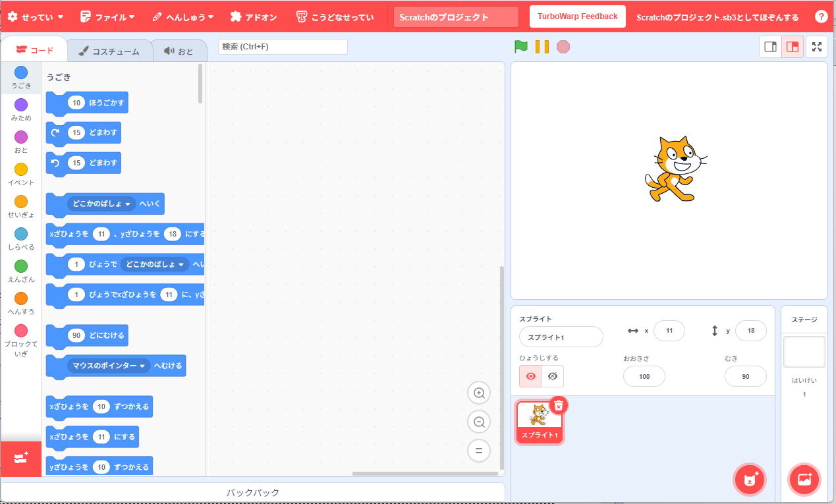Edit the おおきさ size field

pos(644,376)
